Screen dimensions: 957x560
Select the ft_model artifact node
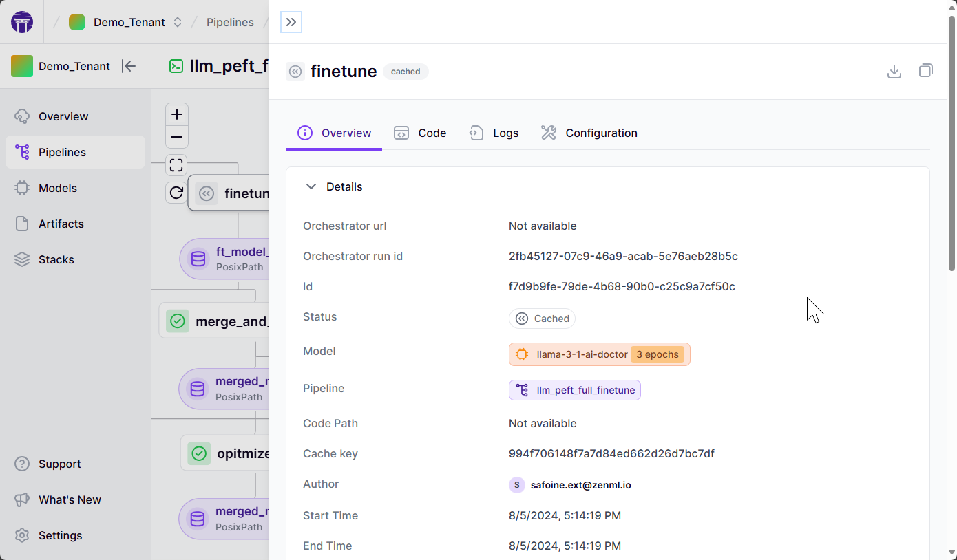click(x=227, y=259)
